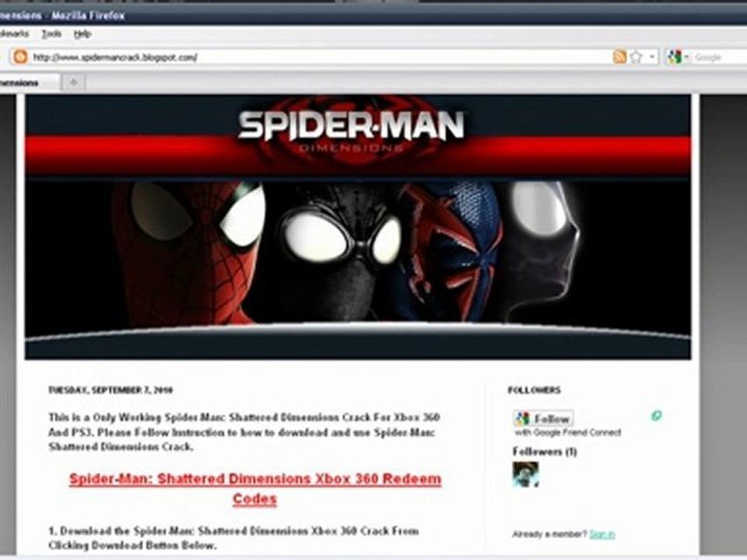Click the Sign in link
This screenshot has width=747, height=560.
602,534
